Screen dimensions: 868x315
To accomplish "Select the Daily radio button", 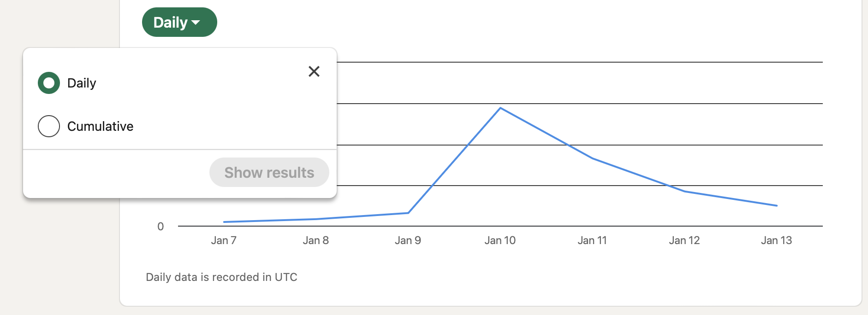I will point(49,83).
